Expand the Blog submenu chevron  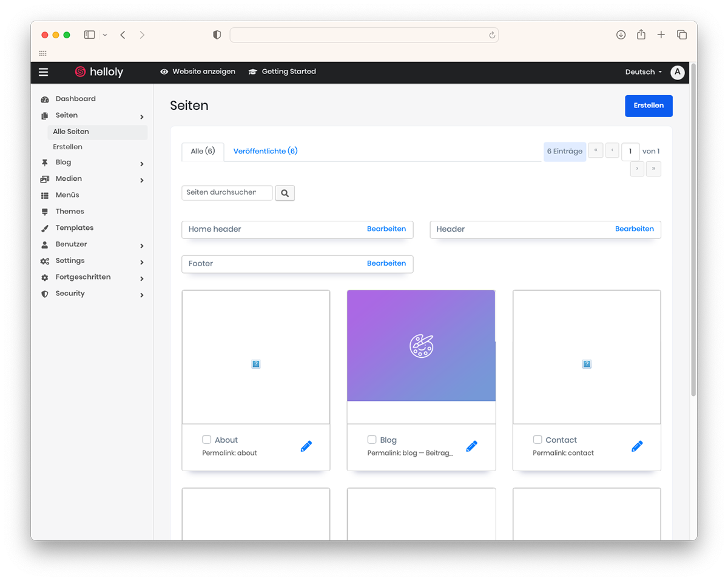(142, 164)
